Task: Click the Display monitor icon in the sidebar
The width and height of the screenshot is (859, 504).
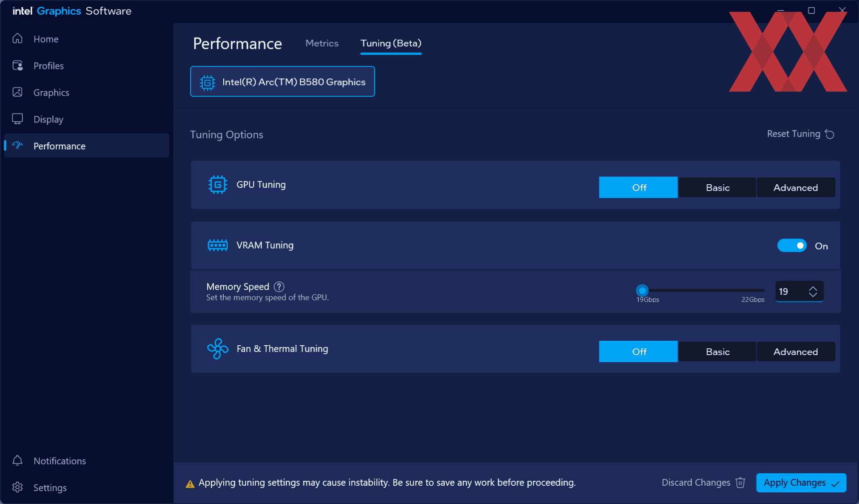Action: pos(17,119)
